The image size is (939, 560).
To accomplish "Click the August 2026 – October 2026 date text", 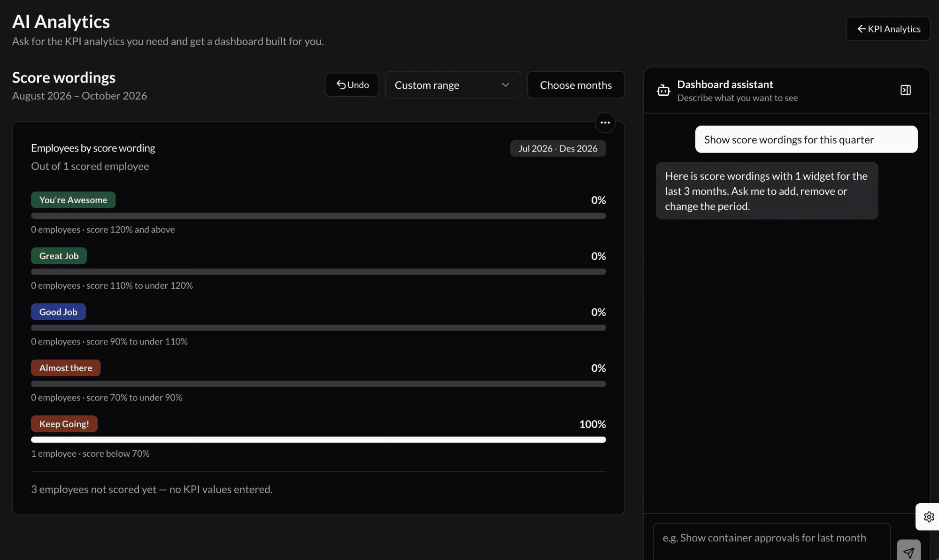I will [79, 96].
